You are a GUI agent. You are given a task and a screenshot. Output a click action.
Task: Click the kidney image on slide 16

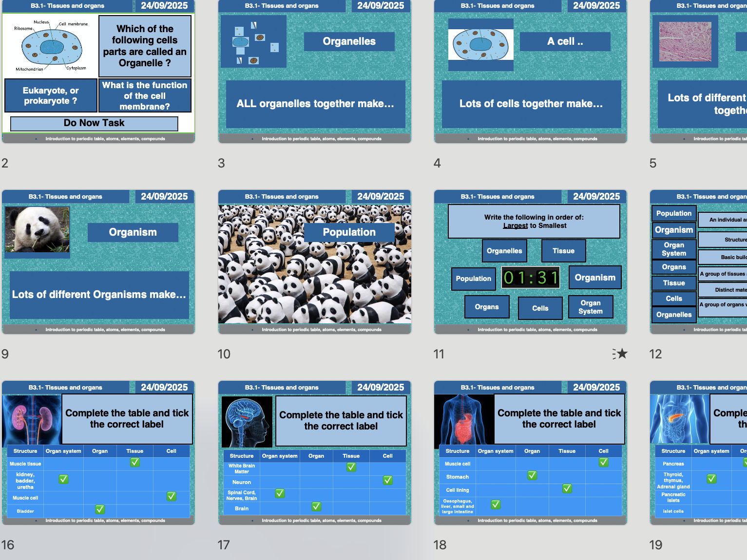tap(31, 418)
